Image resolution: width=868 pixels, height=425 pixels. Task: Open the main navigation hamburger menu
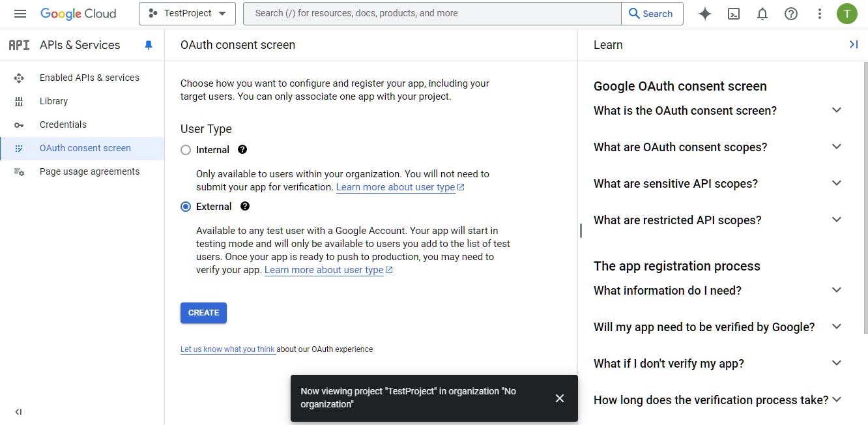pyautogui.click(x=20, y=14)
